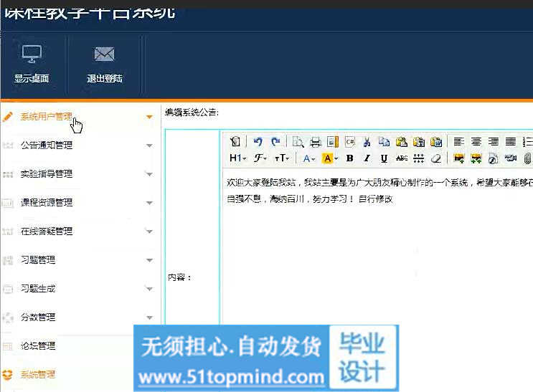Open the 系统用户管理 sidebar menu
533x392 pixels.
tap(47, 116)
